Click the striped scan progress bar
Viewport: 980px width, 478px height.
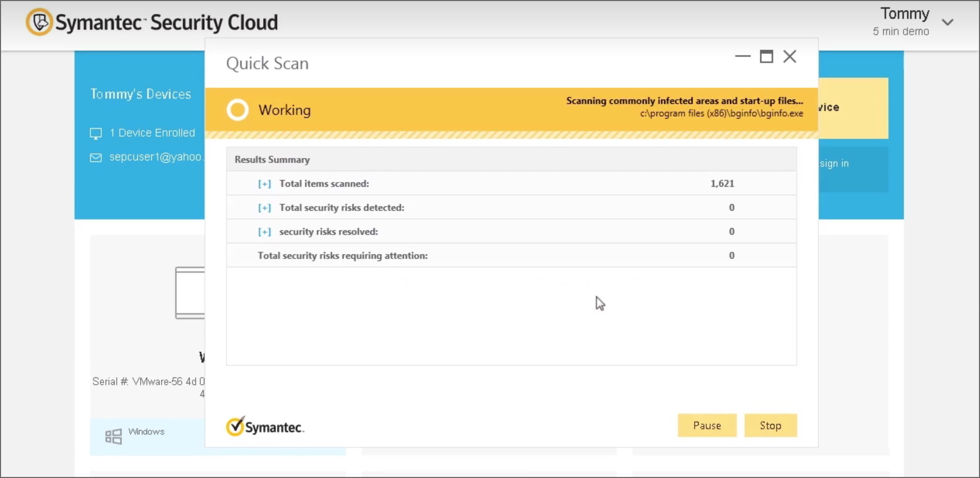(x=511, y=135)
